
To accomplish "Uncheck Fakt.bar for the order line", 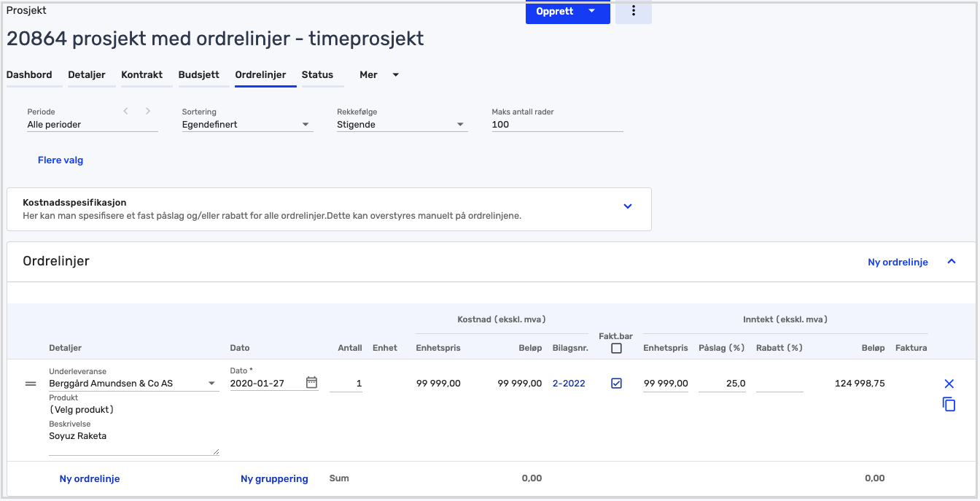I will pyautogui.click(x=616, y=384).
